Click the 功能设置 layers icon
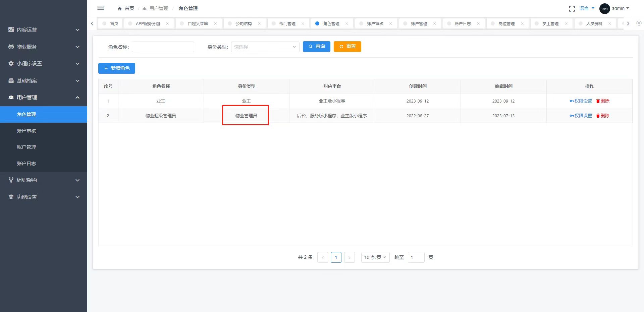The image size is (644, 312). (11, 197)
